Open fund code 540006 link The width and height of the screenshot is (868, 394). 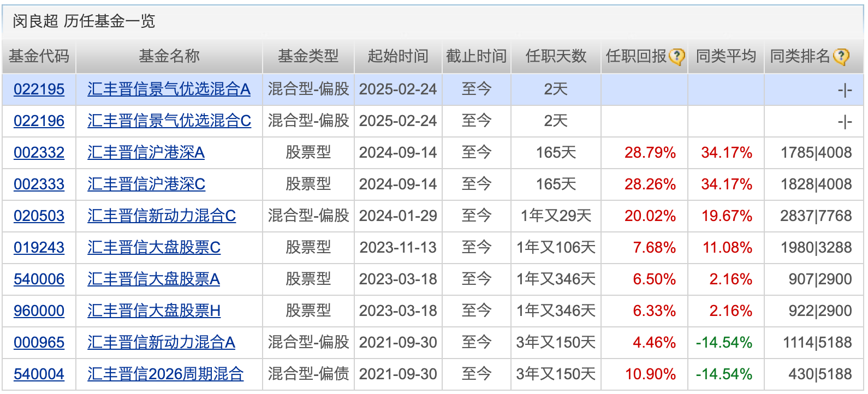pyautogui.click(x=39, y=279)
